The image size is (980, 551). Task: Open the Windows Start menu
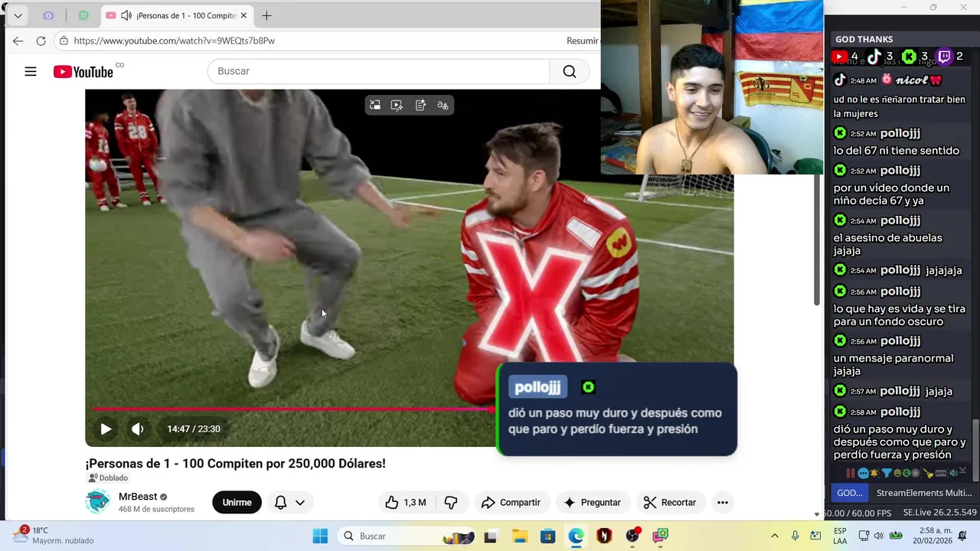pyautogui.click(x=320, y=536)
